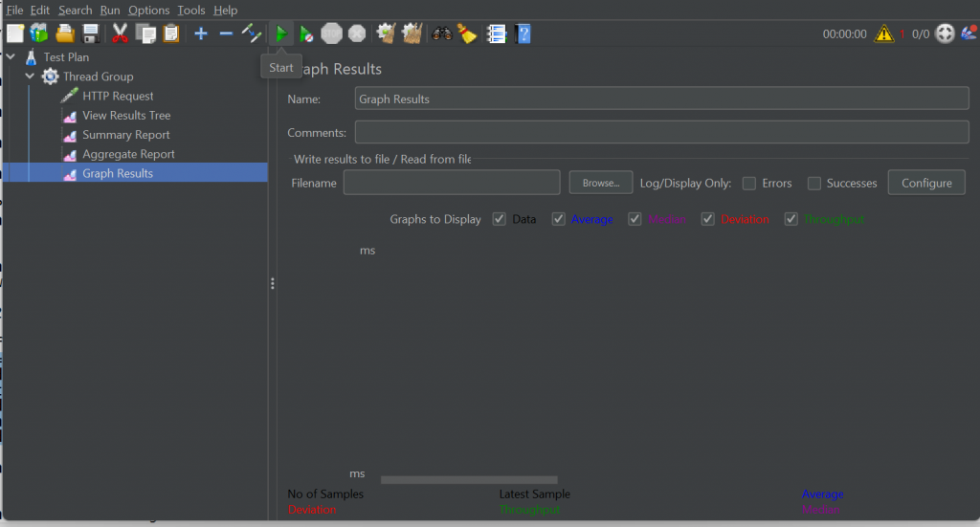Open the Run menu

point(110,11)
